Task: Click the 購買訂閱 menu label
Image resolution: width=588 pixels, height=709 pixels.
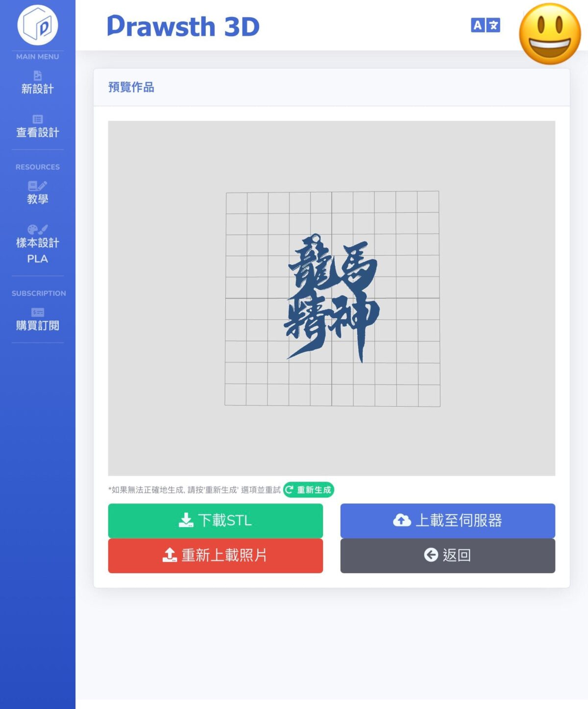Action: [38, 325]
